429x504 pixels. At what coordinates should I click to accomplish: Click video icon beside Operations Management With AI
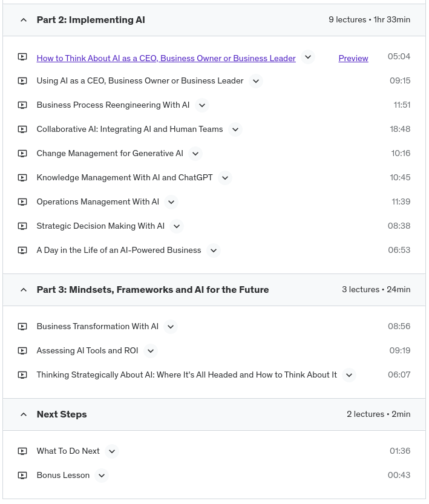pos(22,202)
